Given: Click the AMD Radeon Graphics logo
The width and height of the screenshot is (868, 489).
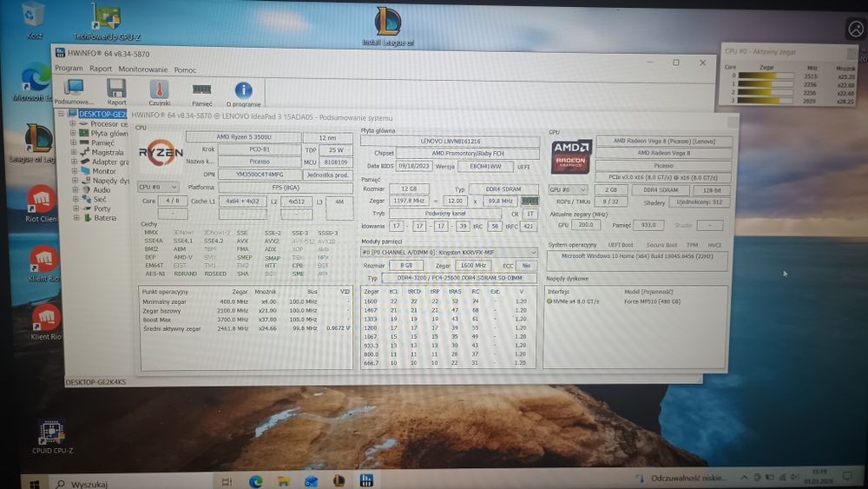Looking at the screenshot, I should pos(571,155).
